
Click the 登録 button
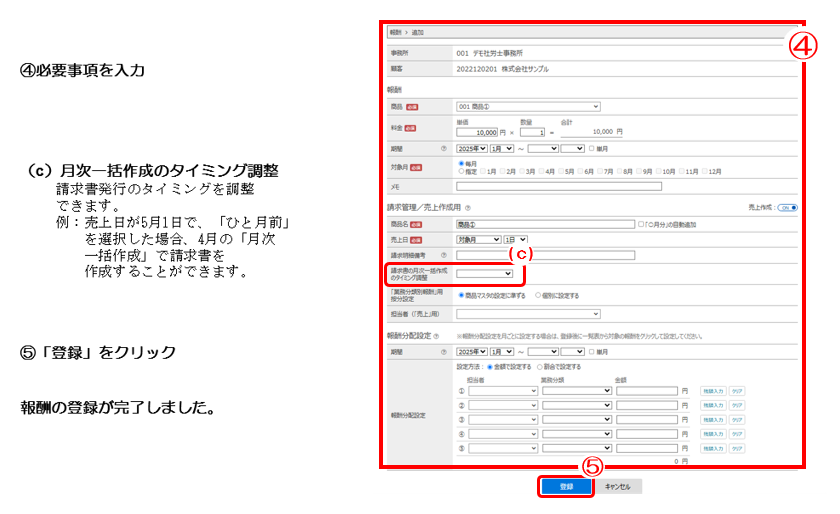pos(566,486)
